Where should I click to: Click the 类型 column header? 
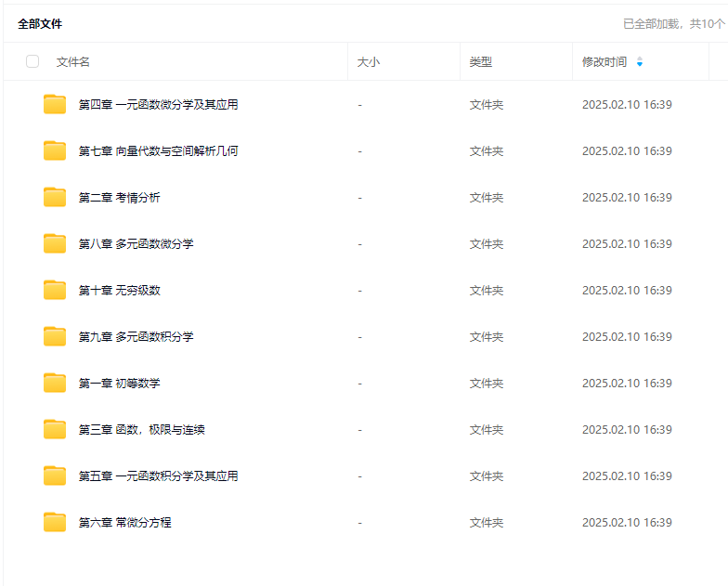(x=480, y=62)
